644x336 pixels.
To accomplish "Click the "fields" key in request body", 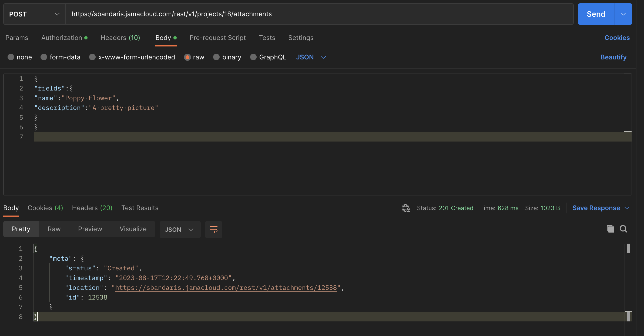I will pos(50,88).
